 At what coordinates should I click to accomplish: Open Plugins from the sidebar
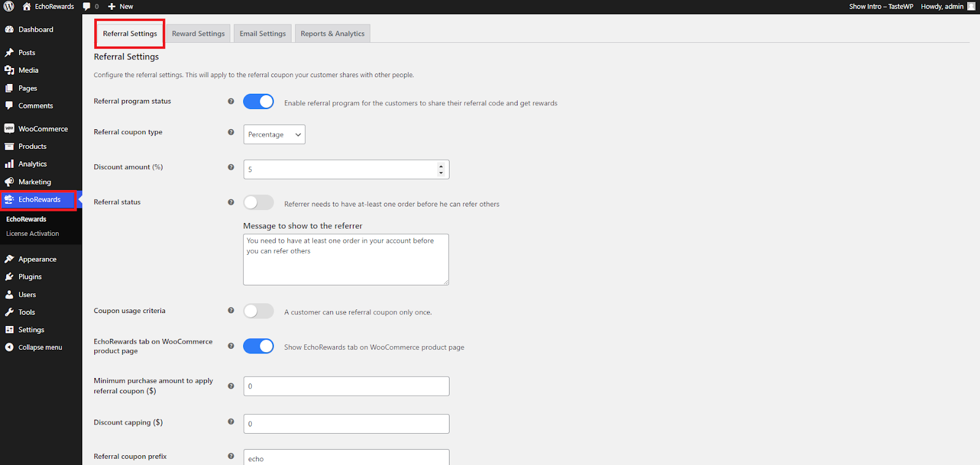30,277
